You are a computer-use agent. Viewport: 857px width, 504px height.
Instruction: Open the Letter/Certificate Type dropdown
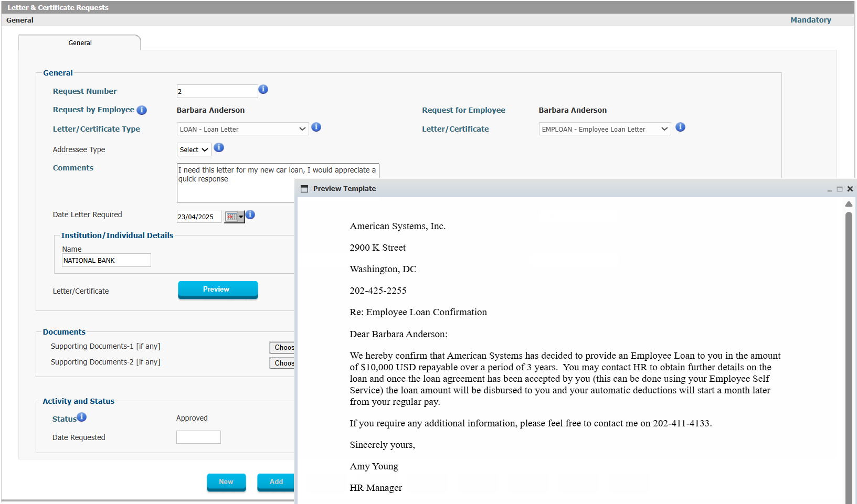[x=243, y=129]
